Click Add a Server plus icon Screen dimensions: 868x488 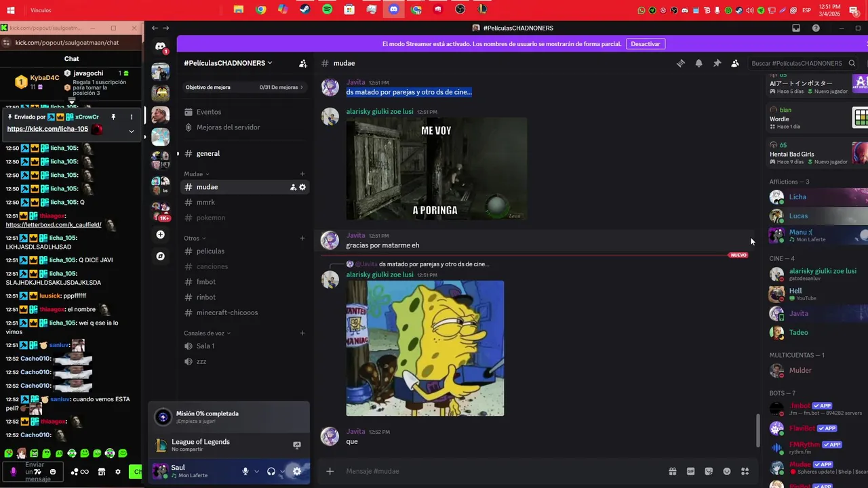(x=160, y=235)
